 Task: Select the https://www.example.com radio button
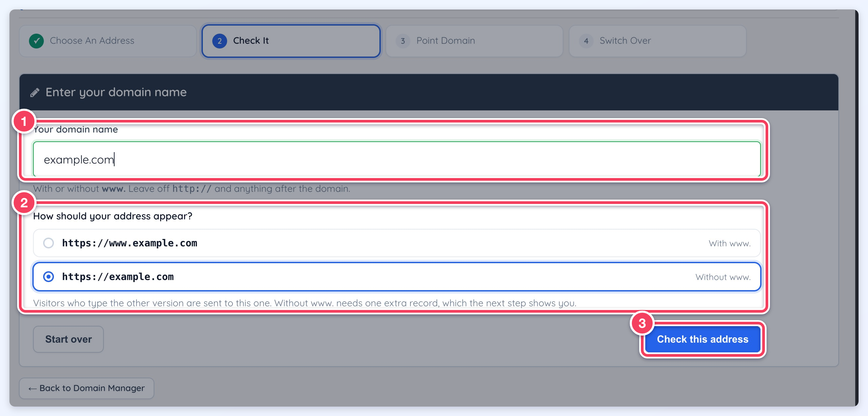[x=49, y=243]
